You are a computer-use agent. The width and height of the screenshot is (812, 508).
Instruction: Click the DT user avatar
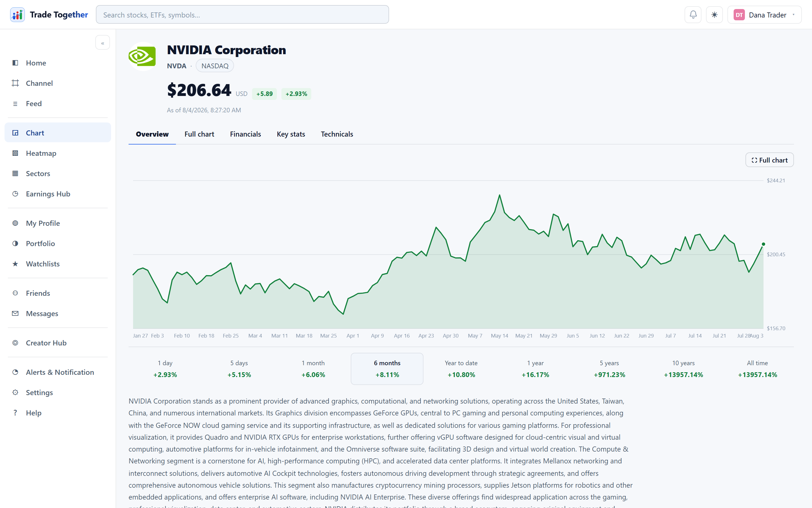point(739,15)
